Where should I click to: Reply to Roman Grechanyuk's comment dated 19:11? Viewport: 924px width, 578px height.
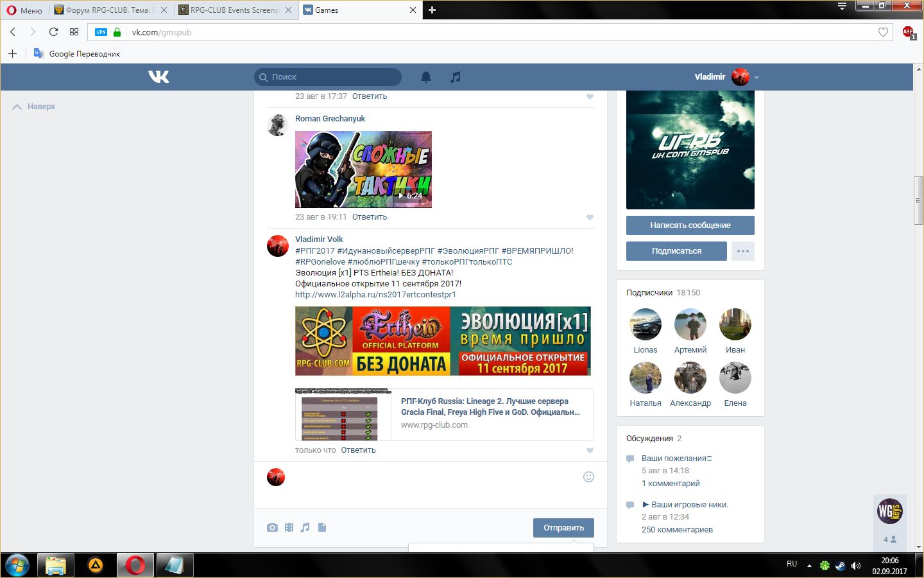pyautogui.click(x=370, y=217)
